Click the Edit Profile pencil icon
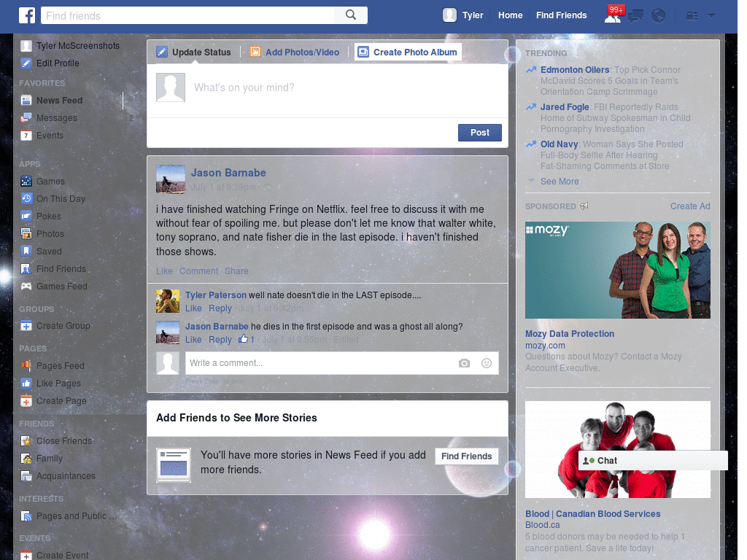Image resolution: width=747 pixels, height=560 pixels. tap(26, 63)
